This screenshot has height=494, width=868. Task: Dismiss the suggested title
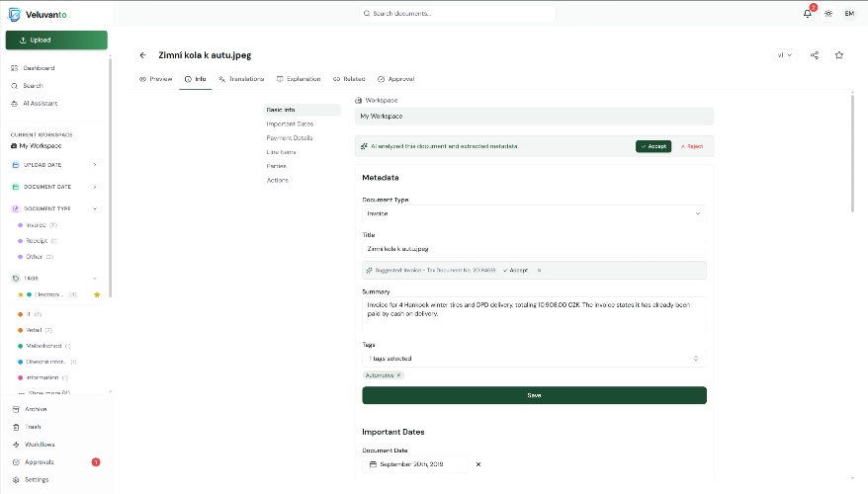pyautogui.click(x=539, y=270)
